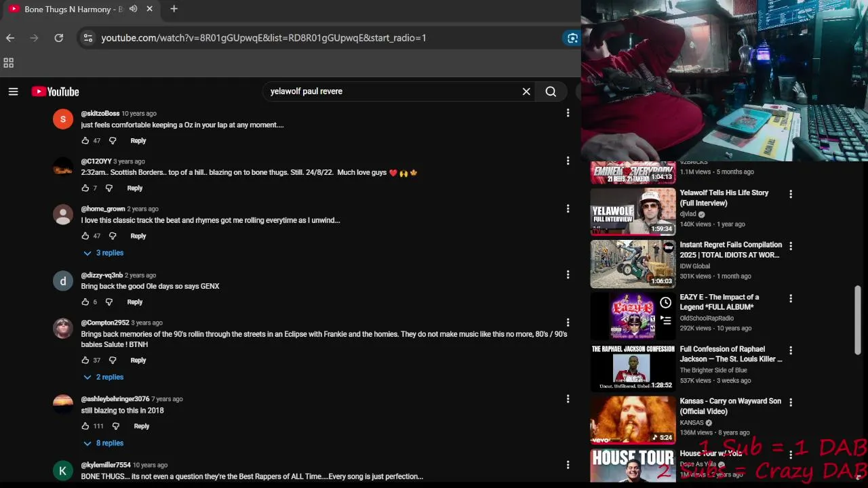Like the comment by @C12OYY
The image size is (868, 488).
(85, 188)
